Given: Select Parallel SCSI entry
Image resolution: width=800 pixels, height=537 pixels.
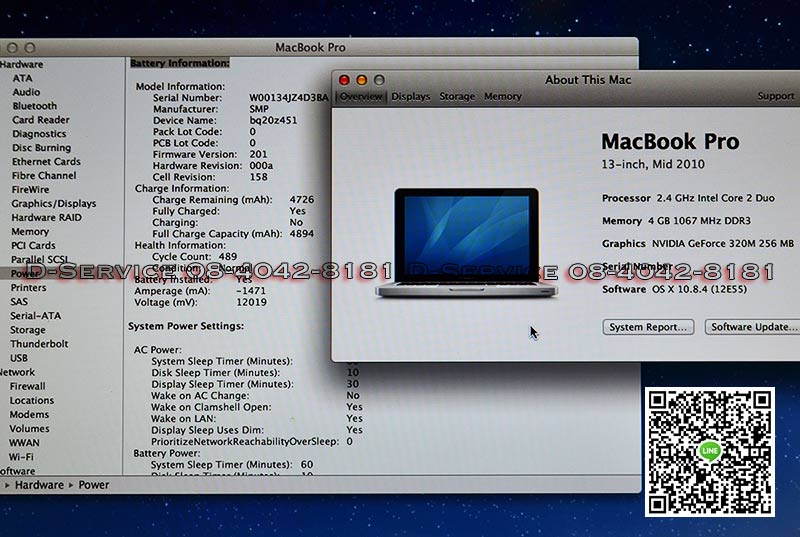Looking at the screenshot, I should click(x=40, y=259).
